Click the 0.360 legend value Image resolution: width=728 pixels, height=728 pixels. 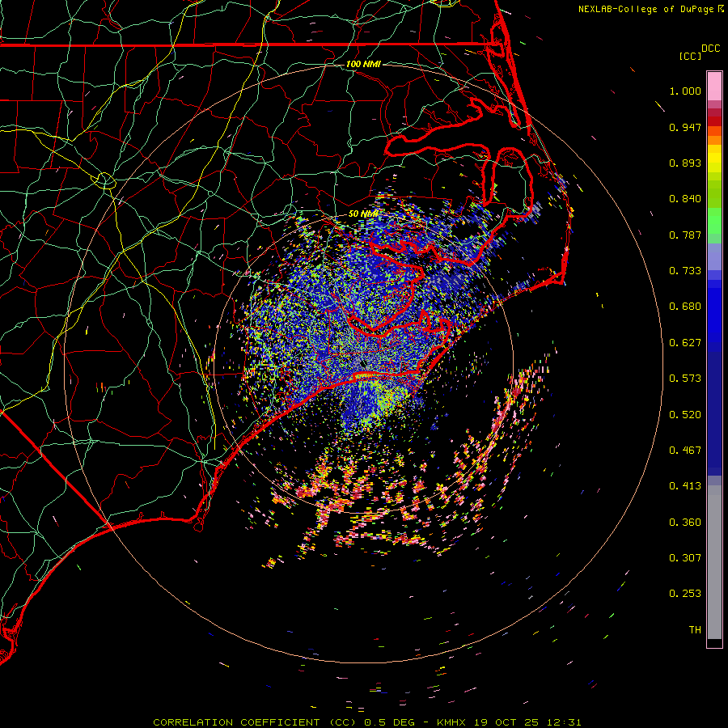point(685,523)
